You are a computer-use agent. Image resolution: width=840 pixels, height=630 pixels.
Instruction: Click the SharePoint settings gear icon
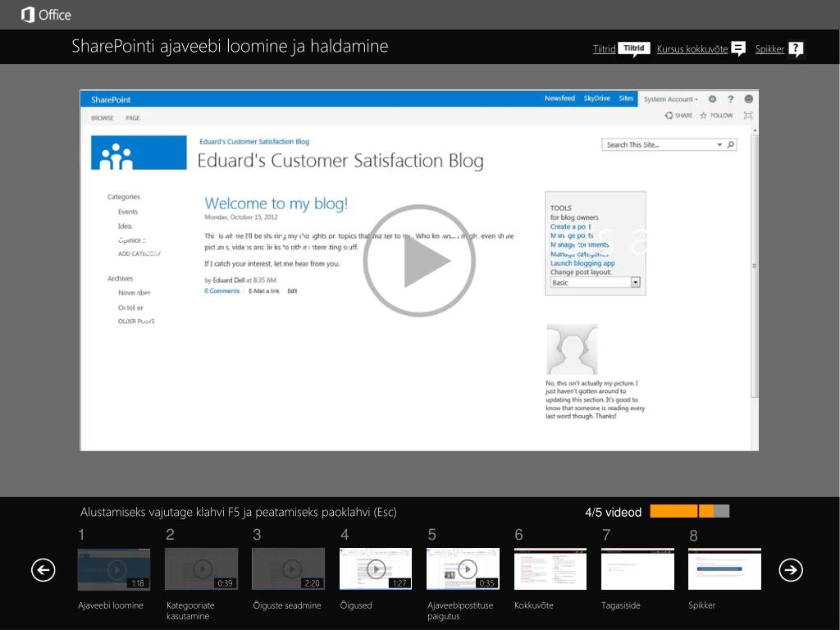click(x=712, y=99)
